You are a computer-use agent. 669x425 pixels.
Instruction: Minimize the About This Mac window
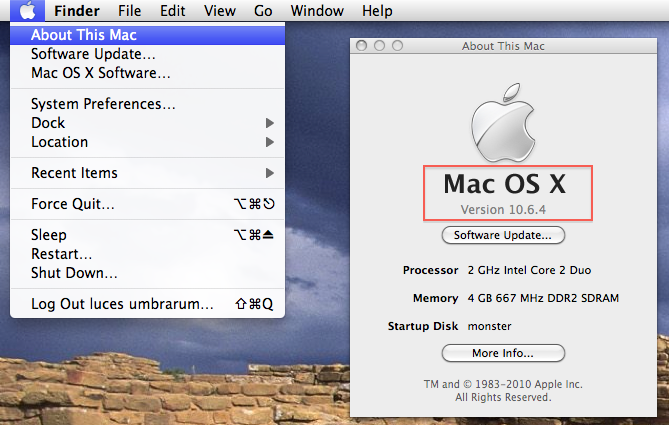(x=379, y=45)
